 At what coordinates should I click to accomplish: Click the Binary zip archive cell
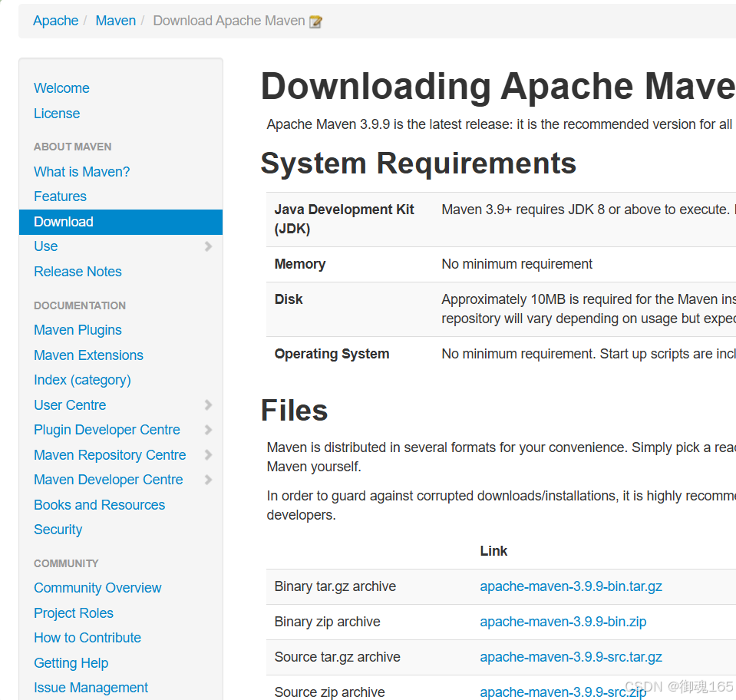click(x=327, y=622)
